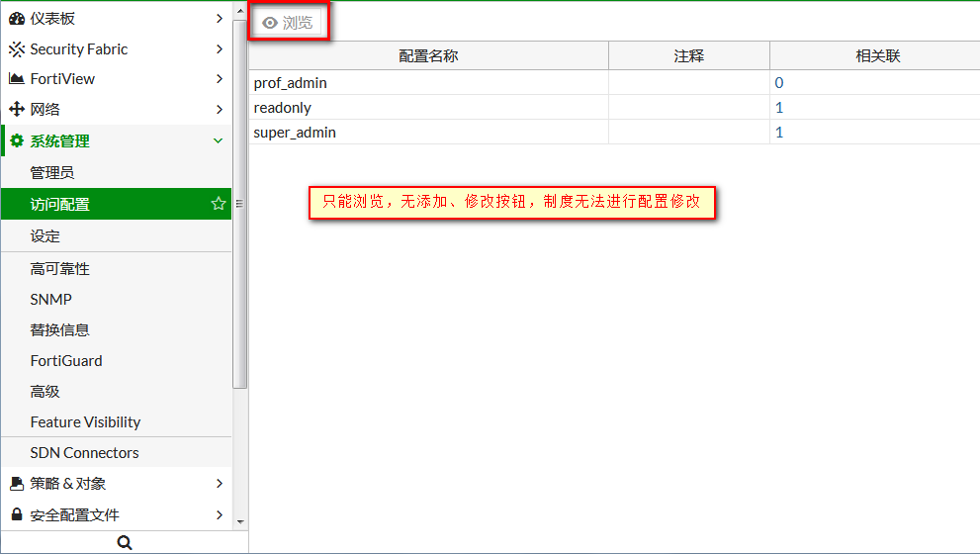The height and width of the screenshot is (554, 980).
Task: Collapse the 系统管理 section chevron
Action: pos(219,141)
